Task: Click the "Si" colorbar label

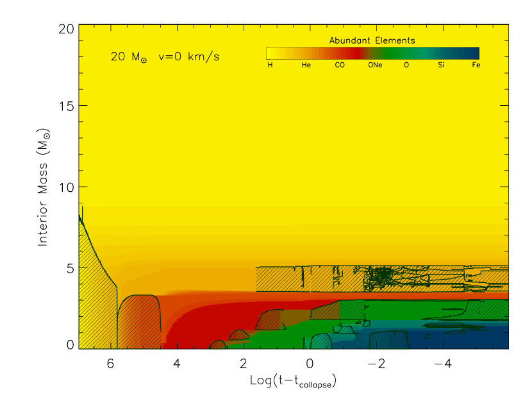Action: [x=441, y=65]
